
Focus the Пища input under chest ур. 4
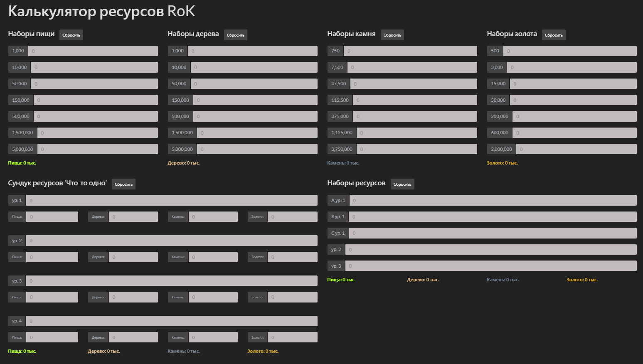click(x=52, y=337)
